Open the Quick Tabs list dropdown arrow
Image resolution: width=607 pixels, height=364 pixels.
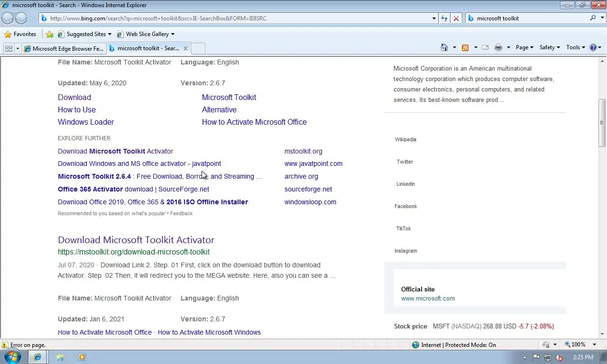pyautogui.click(x=18, y=48)
